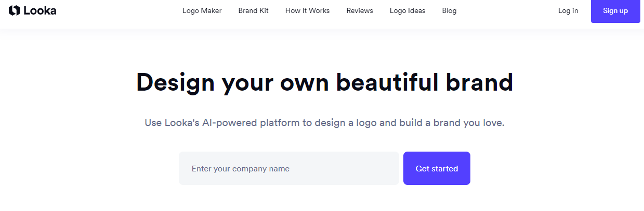Select Reviews in the top navigation
644x211 pixels.
(x=360, y=11)
